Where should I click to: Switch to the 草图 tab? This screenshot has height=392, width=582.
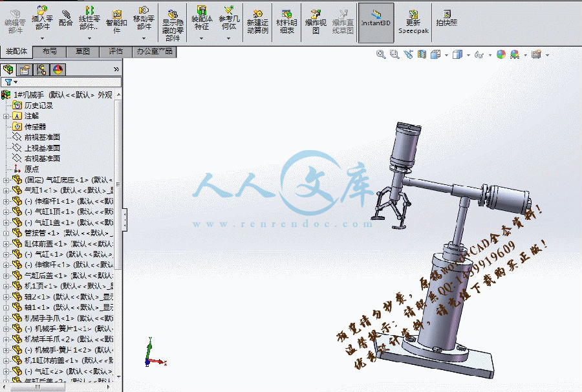coord(83,52)
